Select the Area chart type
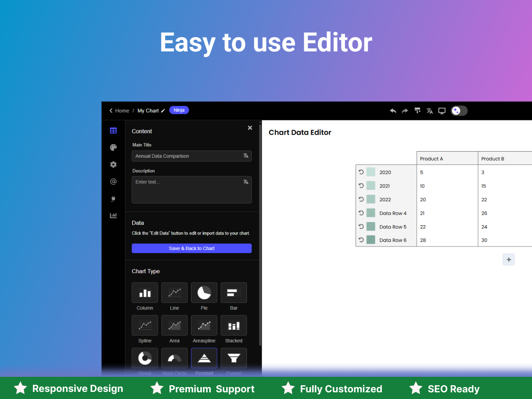This screenshot has height=399, width=532. [175, 325]
